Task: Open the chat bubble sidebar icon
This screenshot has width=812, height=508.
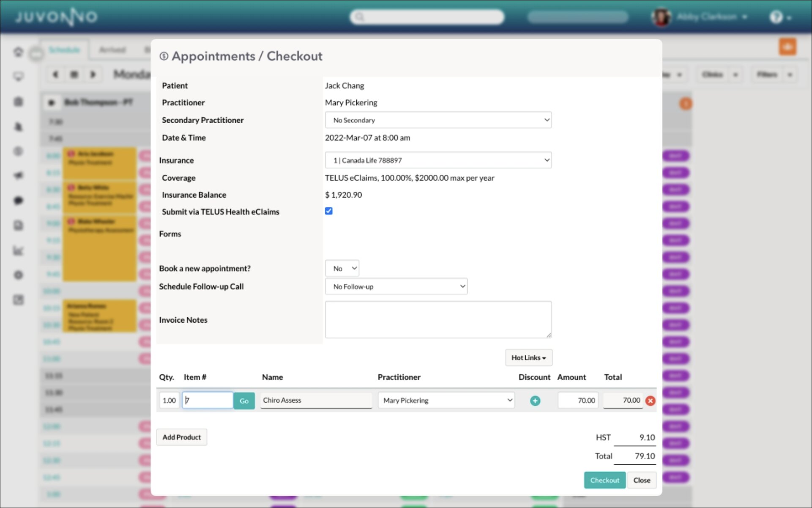Action: pos(18,200)
